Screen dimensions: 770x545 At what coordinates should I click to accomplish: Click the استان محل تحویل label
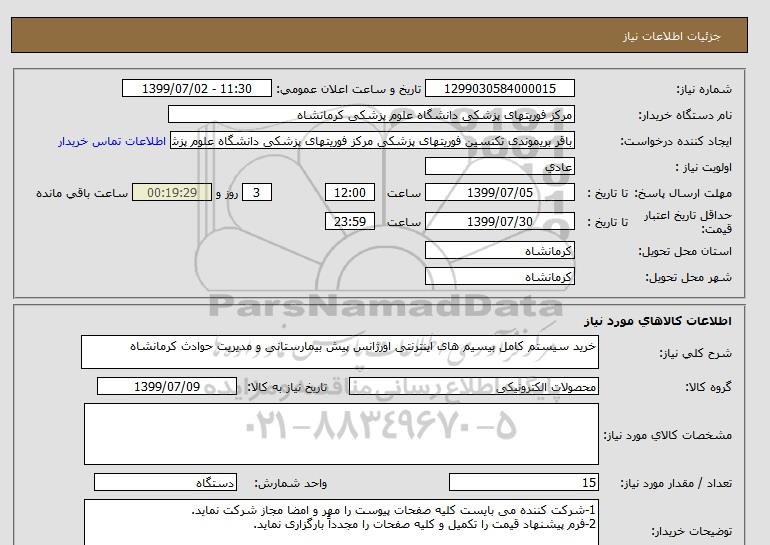(x=685, y=251)
